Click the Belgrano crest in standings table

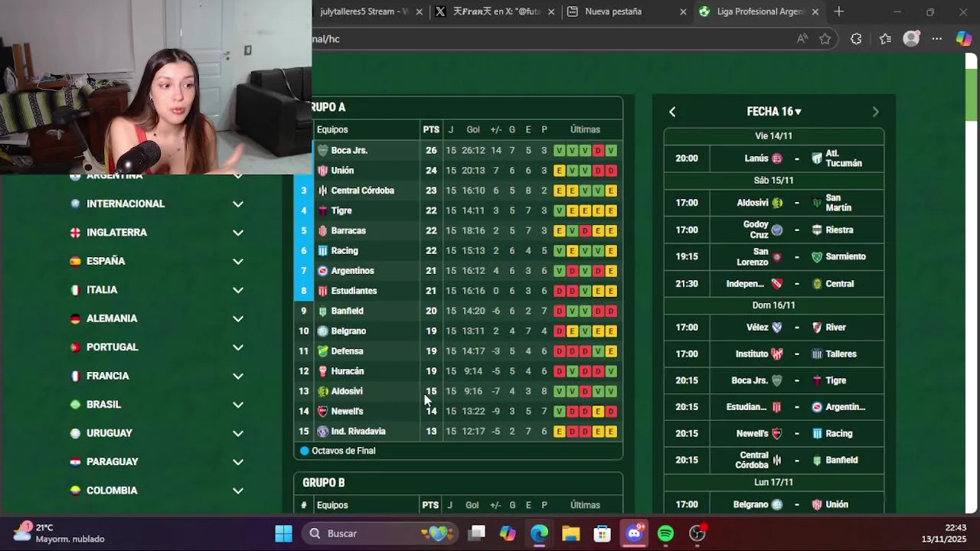point(322,331)
